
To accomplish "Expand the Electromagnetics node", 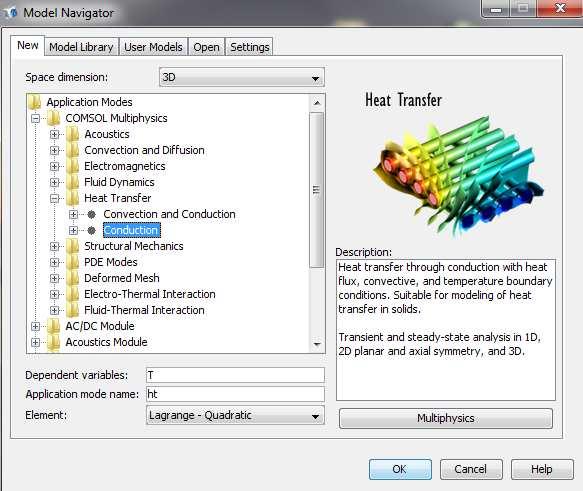I will (55, 167).
